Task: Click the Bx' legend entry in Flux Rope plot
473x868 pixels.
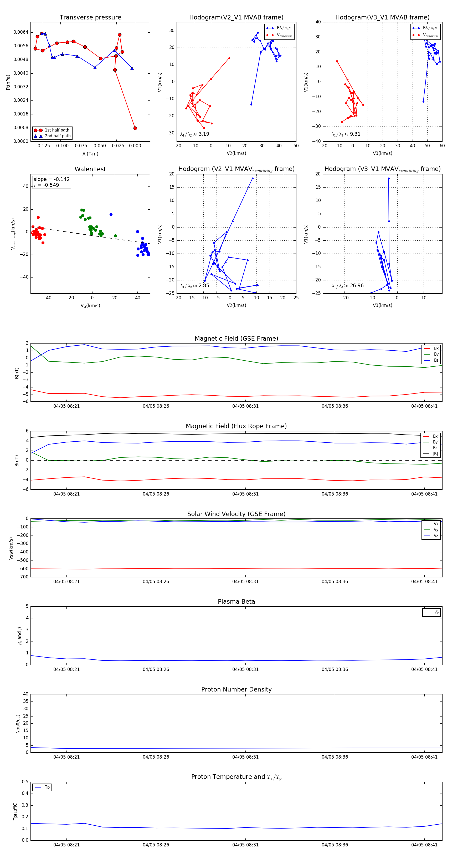Action: (x=431, y=436)
